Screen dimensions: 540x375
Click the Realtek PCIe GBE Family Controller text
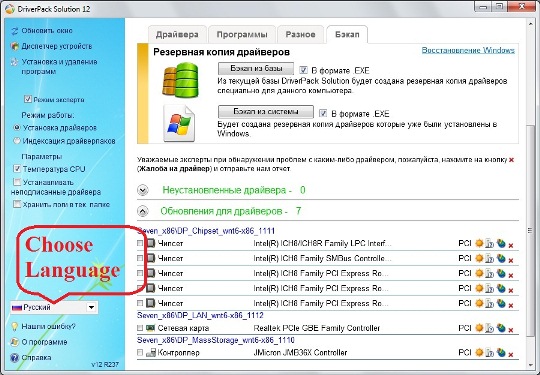click(x=316, y=328)
